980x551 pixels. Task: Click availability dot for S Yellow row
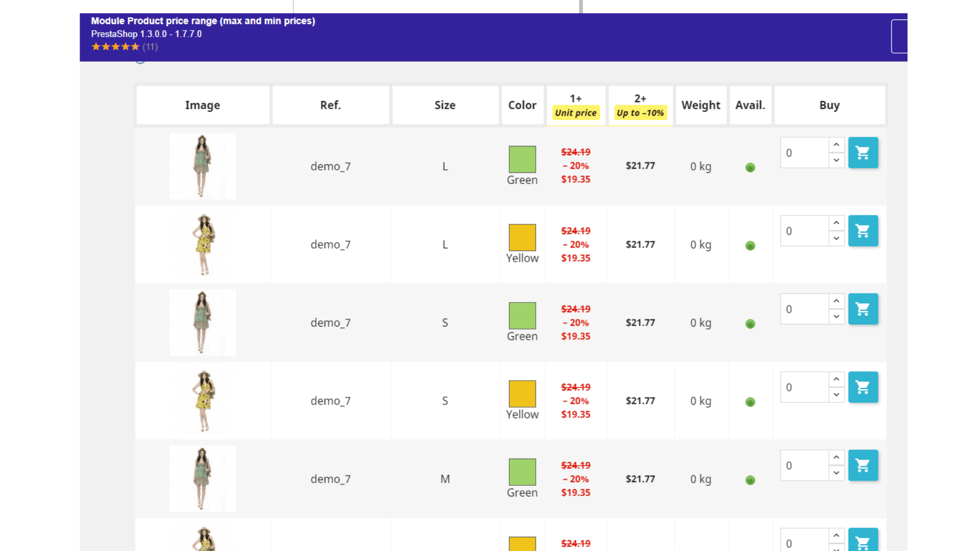coord(750,402)
